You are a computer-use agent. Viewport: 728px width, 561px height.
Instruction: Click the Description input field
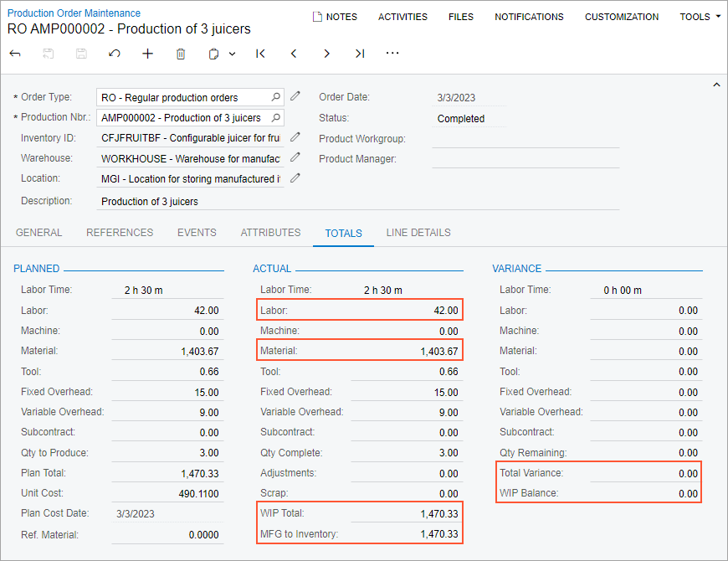(358, 201)
